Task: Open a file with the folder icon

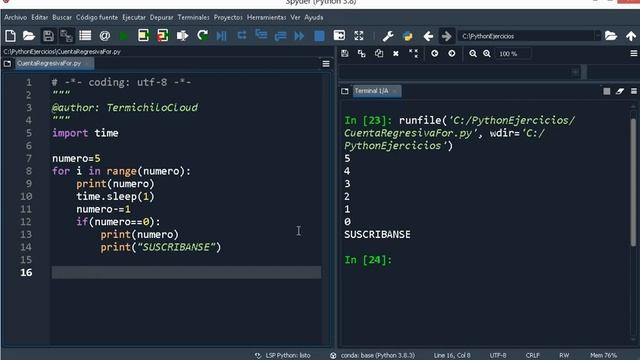Action: point(29,36)
